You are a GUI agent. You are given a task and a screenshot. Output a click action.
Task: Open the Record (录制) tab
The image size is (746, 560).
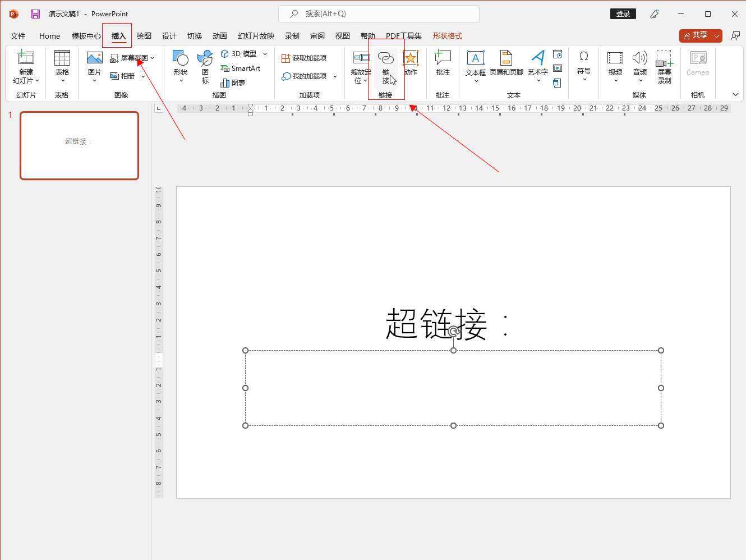(292, 36)
